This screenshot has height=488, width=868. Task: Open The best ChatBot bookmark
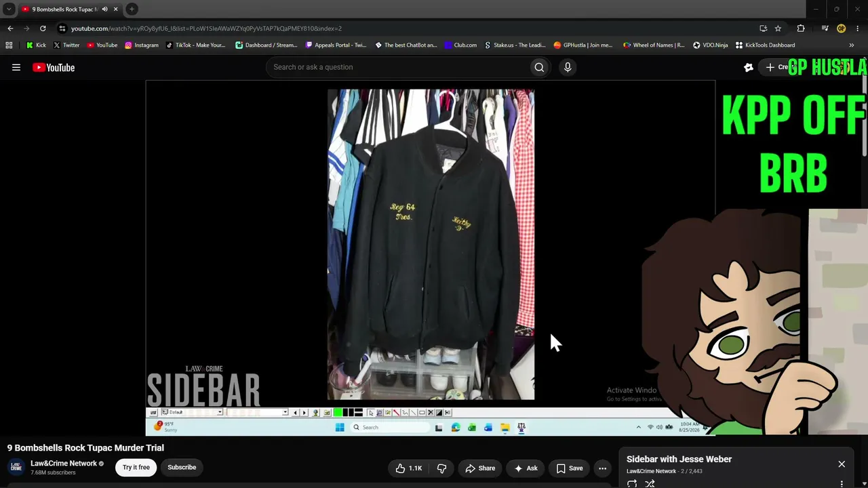tap(406, 45)
